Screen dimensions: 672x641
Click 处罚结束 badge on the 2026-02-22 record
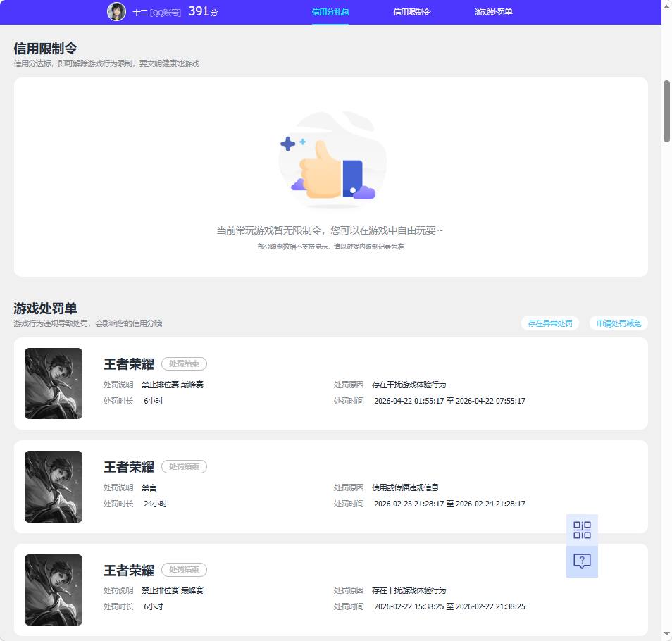(185, 569)
